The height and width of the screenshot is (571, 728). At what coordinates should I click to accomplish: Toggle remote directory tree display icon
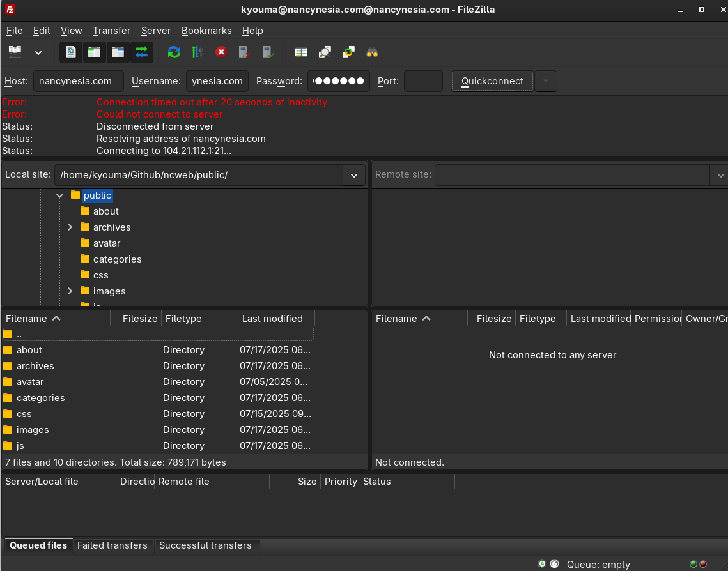118,52
